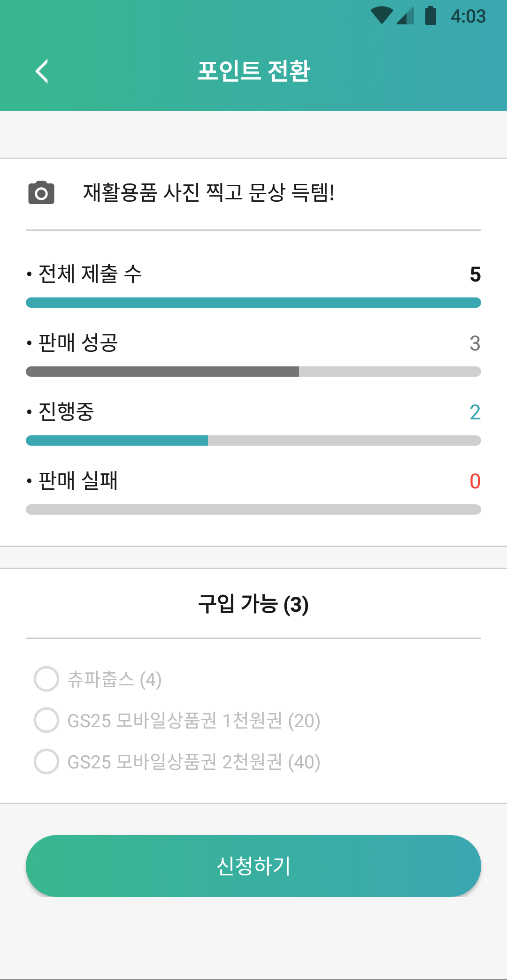The width and height of the screenshot is (507, 980).
Task: Click the 판매 실패 empty progress bar
Action: (253, 509)
